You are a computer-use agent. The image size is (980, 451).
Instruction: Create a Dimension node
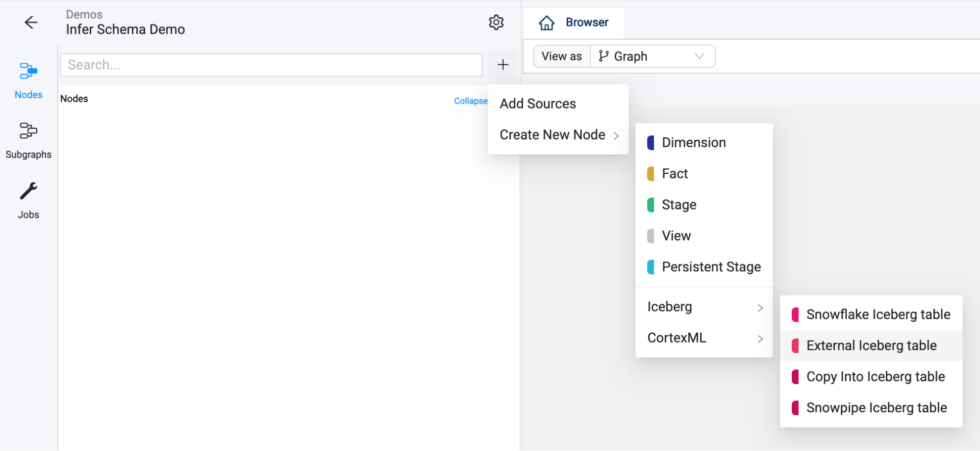tap(693, 143)
